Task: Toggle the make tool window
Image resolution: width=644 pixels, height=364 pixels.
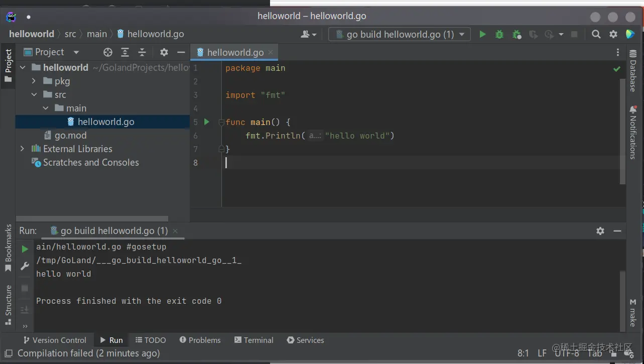Action: tap(633, 312)
